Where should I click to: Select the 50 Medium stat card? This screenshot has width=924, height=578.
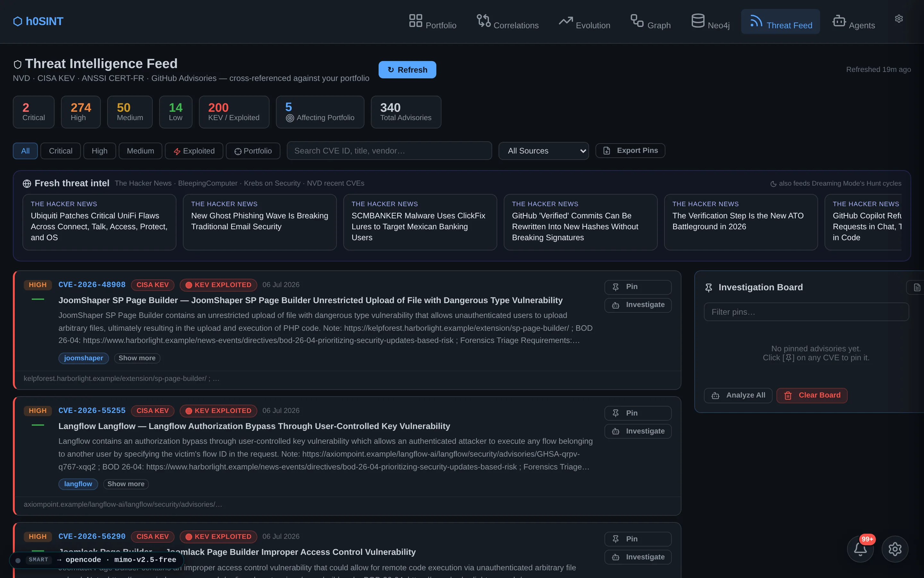130,112
